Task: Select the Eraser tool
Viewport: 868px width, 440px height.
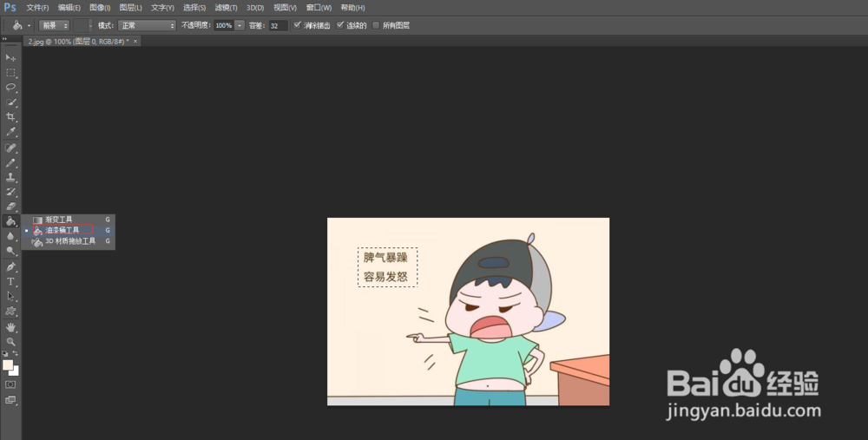Action: 10,207
